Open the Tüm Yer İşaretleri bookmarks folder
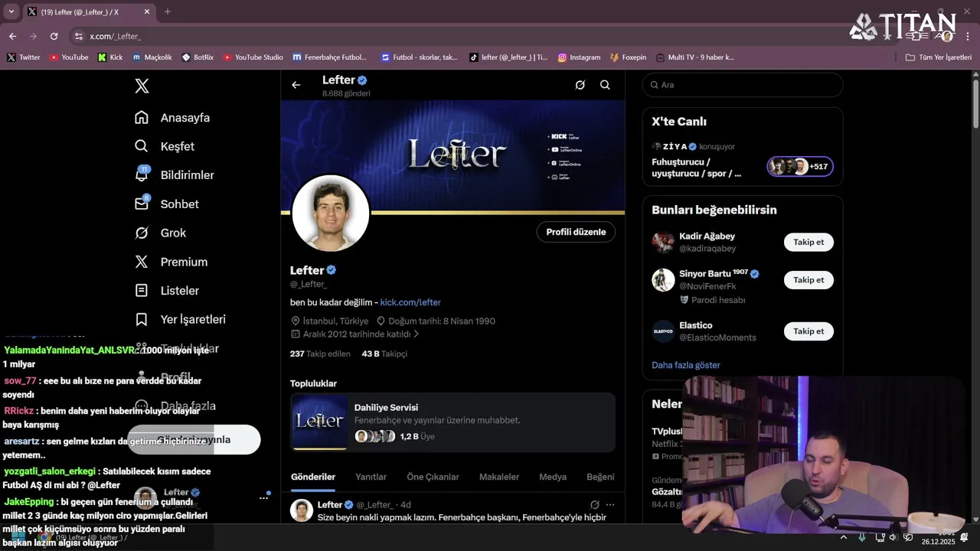 coord(939,57)
